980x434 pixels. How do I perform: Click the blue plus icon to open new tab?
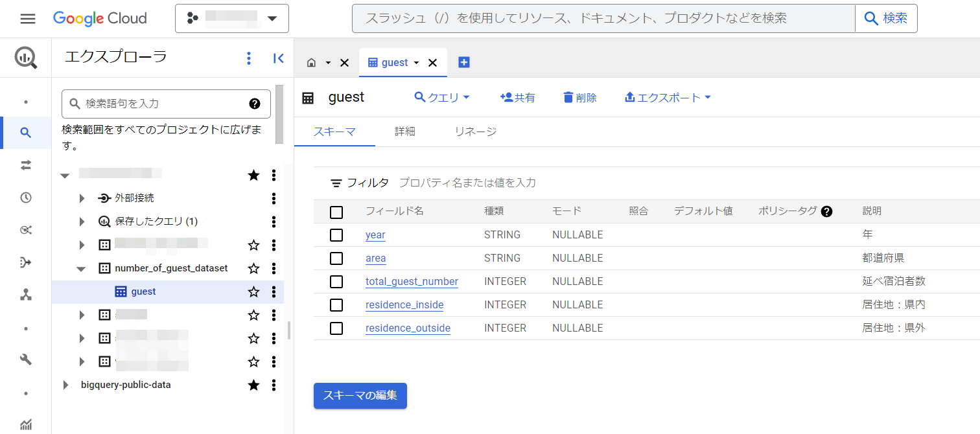tap(463, 62)
